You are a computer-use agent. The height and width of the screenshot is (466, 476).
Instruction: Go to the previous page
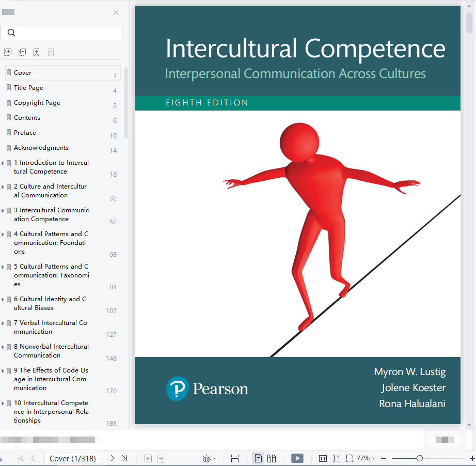(x=33, y=458)
